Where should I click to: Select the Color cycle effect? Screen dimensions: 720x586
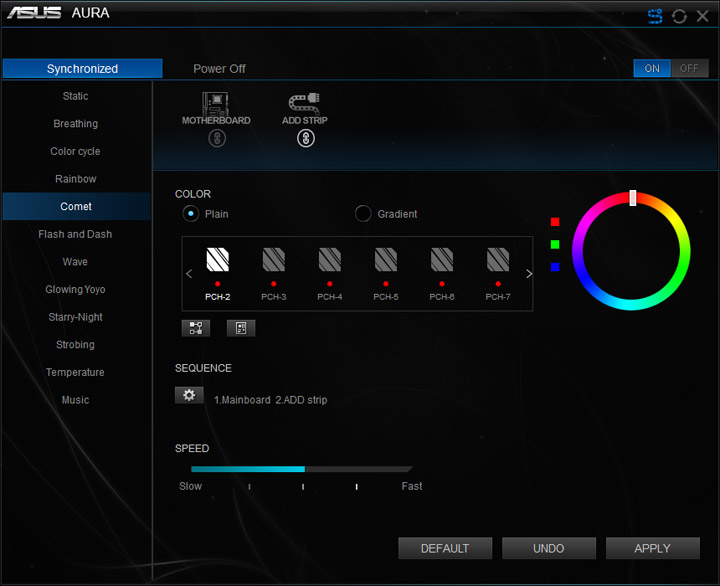coord(76,151)
